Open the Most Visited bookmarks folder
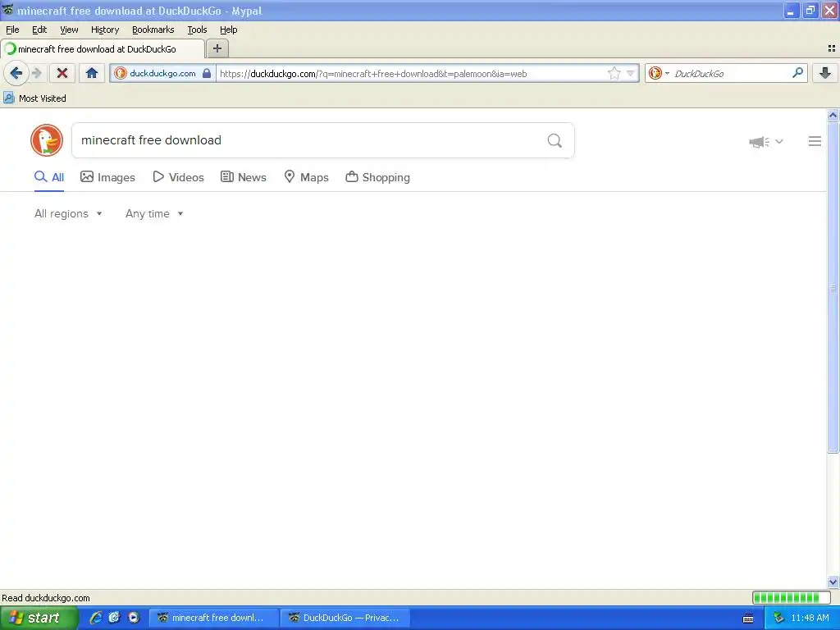 pyautogui.click(x=34, y=98)
